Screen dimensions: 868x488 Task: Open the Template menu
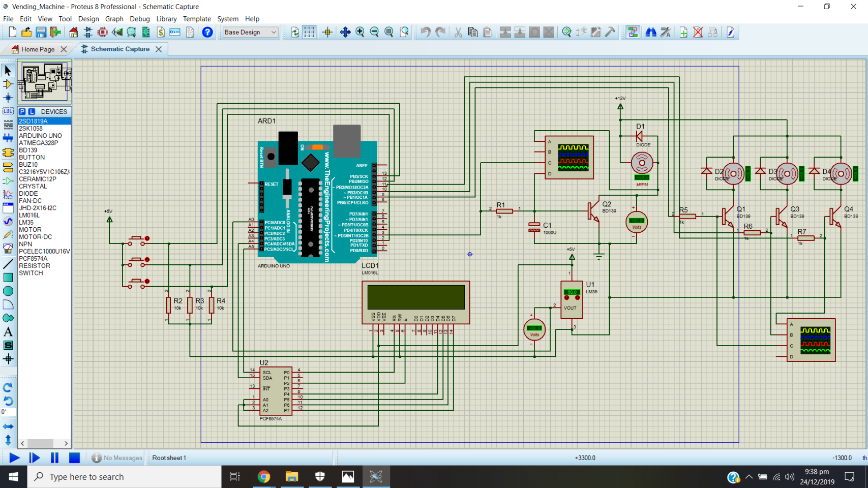click(x=197, y=19)
